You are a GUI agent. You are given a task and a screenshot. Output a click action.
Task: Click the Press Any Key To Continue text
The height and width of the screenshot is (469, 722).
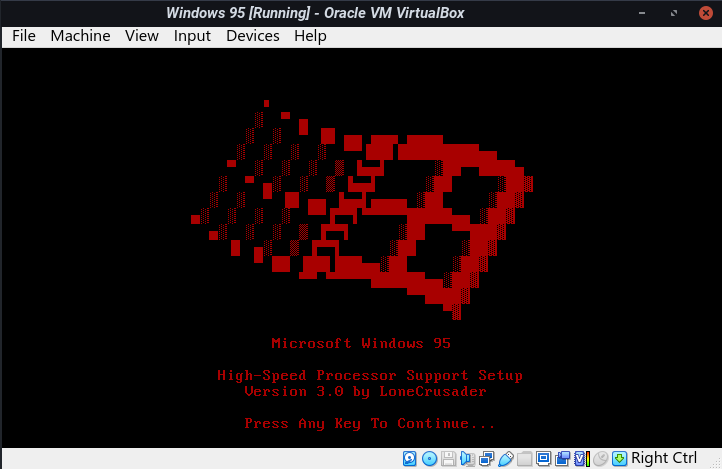tap(370, 423)
